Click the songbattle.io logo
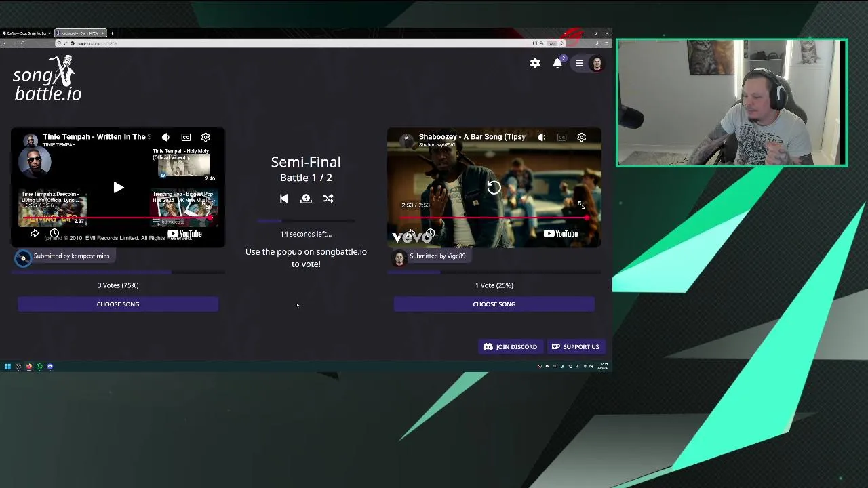868x488 pixels. [47, 79]
